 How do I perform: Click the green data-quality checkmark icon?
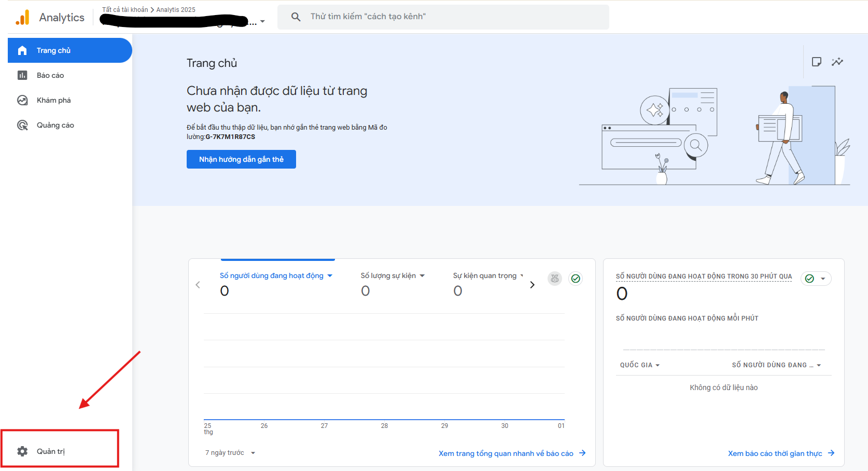(576, 279)
